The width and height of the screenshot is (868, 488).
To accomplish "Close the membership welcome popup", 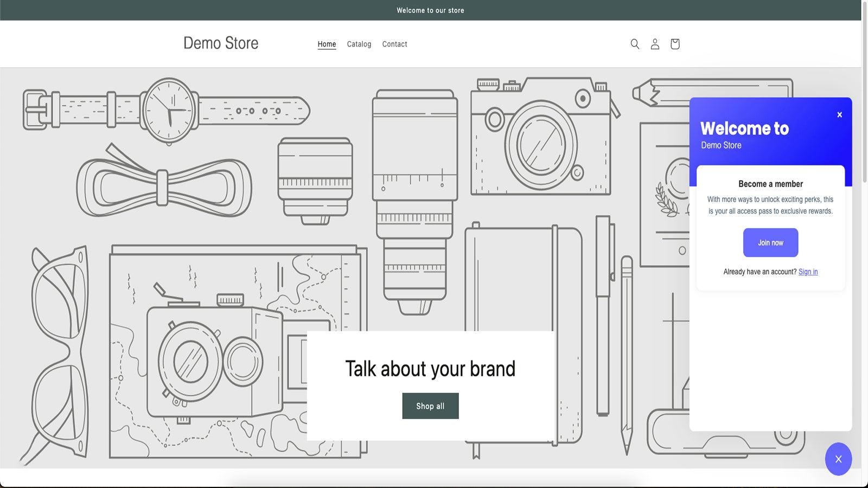I will coord(839,114).
